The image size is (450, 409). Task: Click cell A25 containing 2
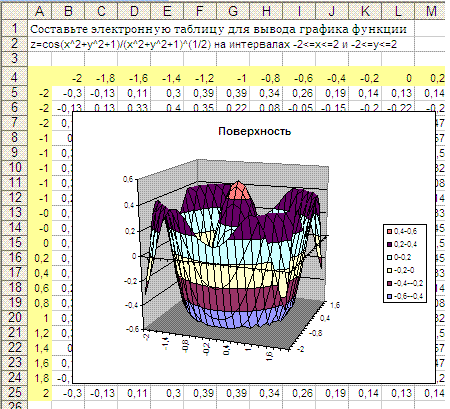[x=40, y=393]
